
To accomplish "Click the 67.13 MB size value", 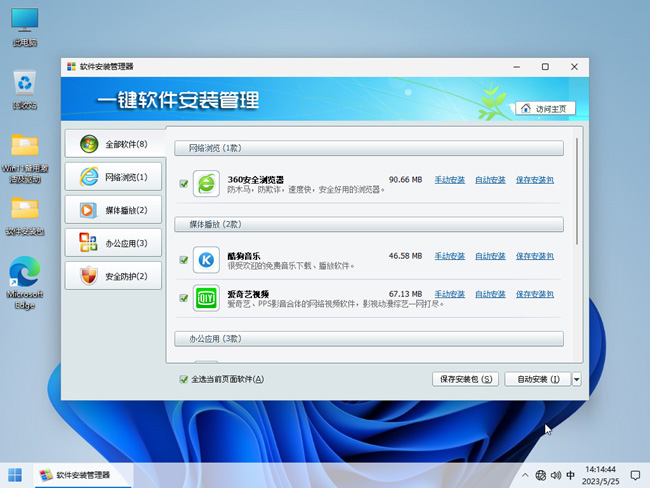I will coord(405,294).
